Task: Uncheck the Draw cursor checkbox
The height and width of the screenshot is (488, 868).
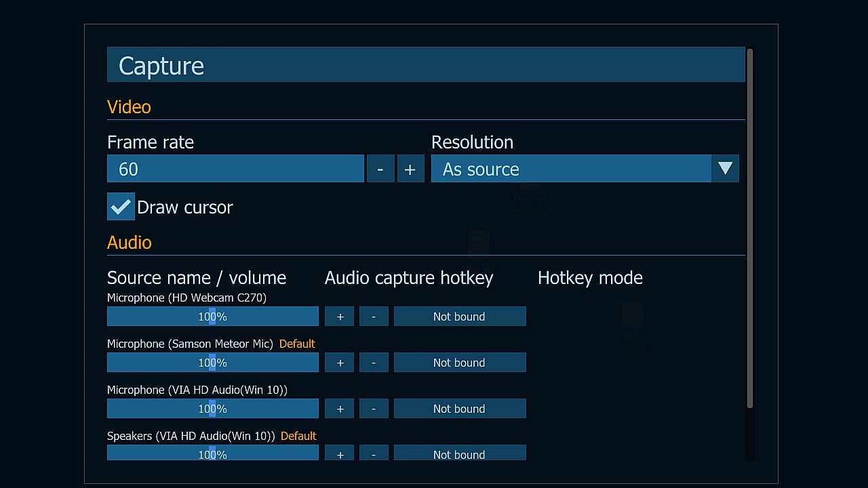Action: pos(121,207)
